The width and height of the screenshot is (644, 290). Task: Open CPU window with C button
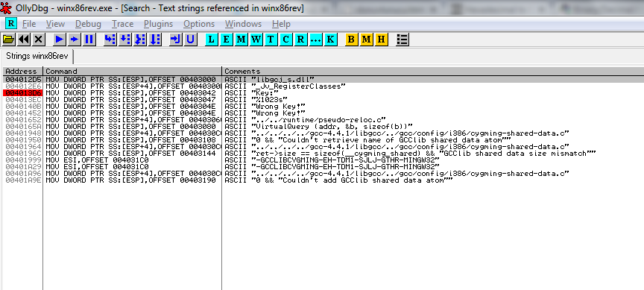(286, 39)
